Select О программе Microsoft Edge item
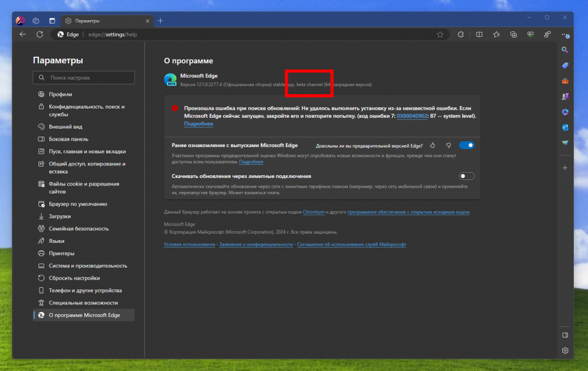588x371 pixels. coord(84,315)
